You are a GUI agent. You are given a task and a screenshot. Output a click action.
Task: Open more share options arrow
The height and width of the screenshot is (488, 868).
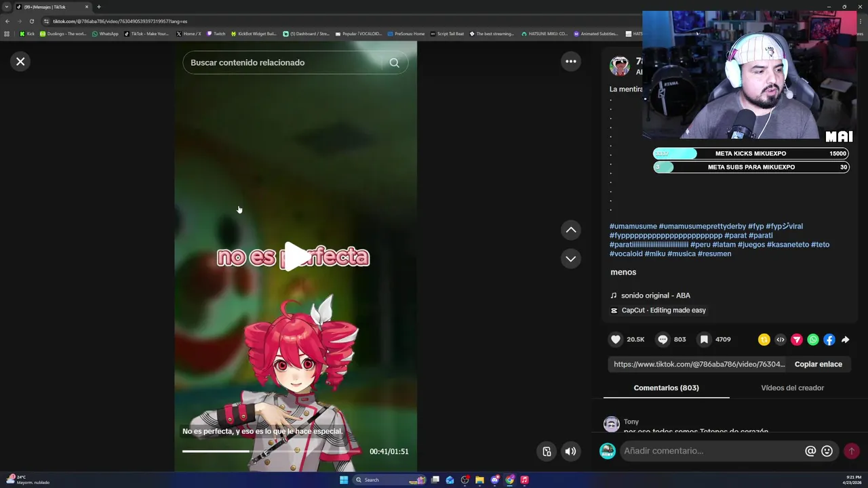pyautogui.click(x=845, y=340)
